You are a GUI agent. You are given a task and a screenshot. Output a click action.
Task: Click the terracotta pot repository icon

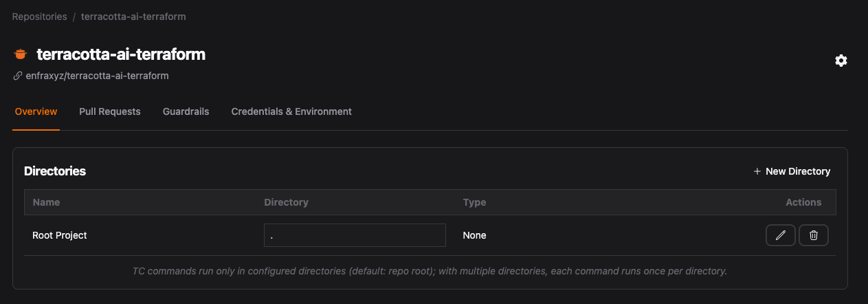coord(21,54)
